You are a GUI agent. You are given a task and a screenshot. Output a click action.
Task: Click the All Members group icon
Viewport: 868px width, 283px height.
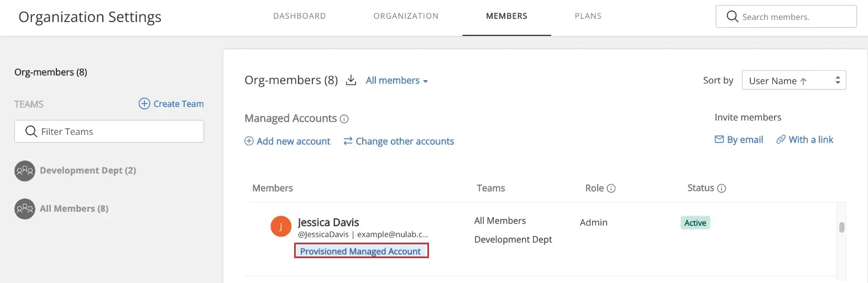25,209
